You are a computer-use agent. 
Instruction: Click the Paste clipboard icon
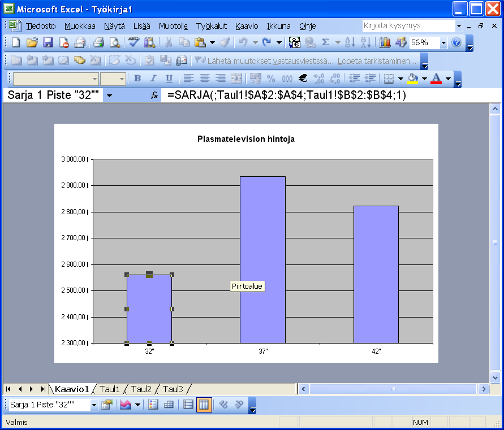point(200,42)
